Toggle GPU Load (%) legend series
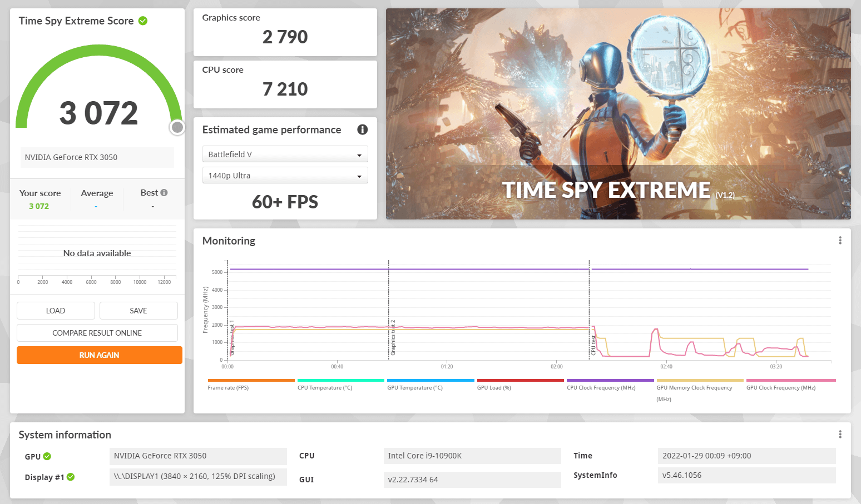 click(x=521, y=385)
